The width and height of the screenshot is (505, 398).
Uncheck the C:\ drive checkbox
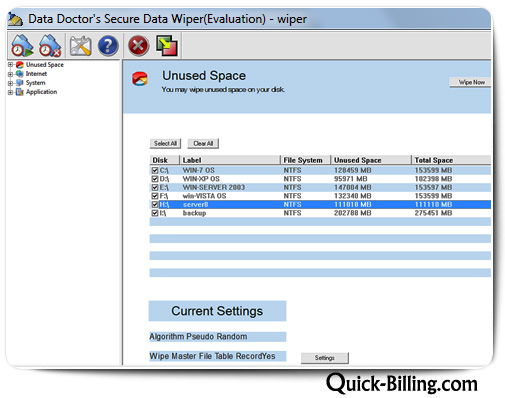click(155, 170)
